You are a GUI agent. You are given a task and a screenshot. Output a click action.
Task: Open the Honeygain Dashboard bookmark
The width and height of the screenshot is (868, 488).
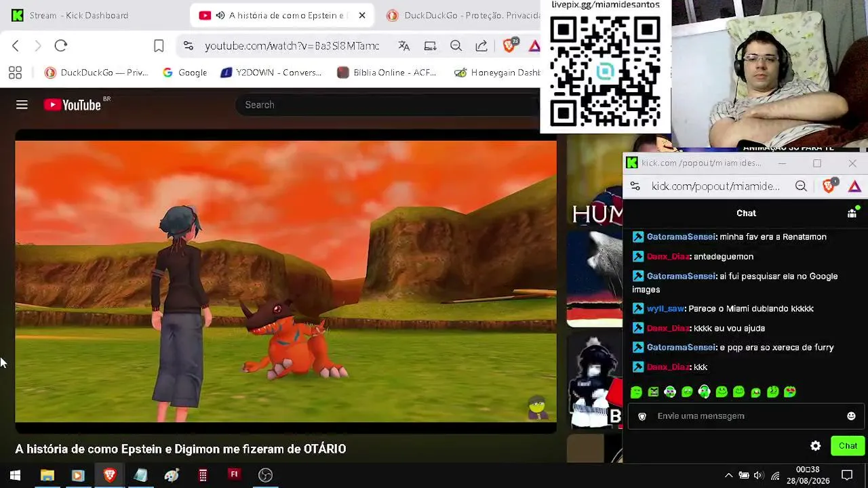pos(497,73)
